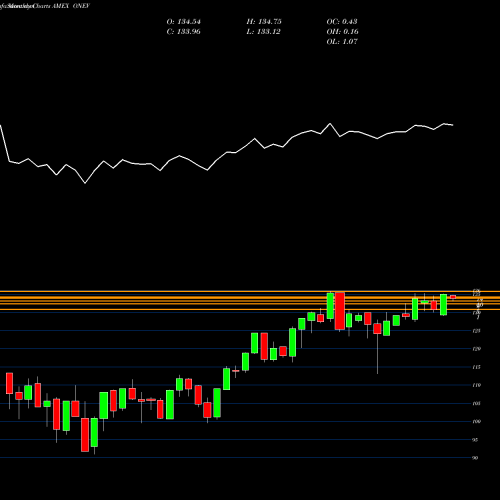The image size is (500, 500).
Task: Click the 105 price axis label
Action: click(477, 403)
